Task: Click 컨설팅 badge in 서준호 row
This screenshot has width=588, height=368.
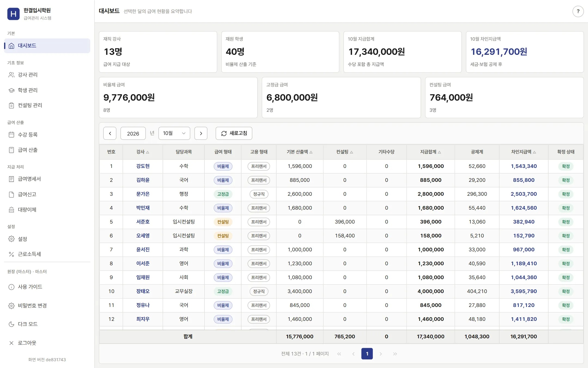Action: [x=223, y=222]
